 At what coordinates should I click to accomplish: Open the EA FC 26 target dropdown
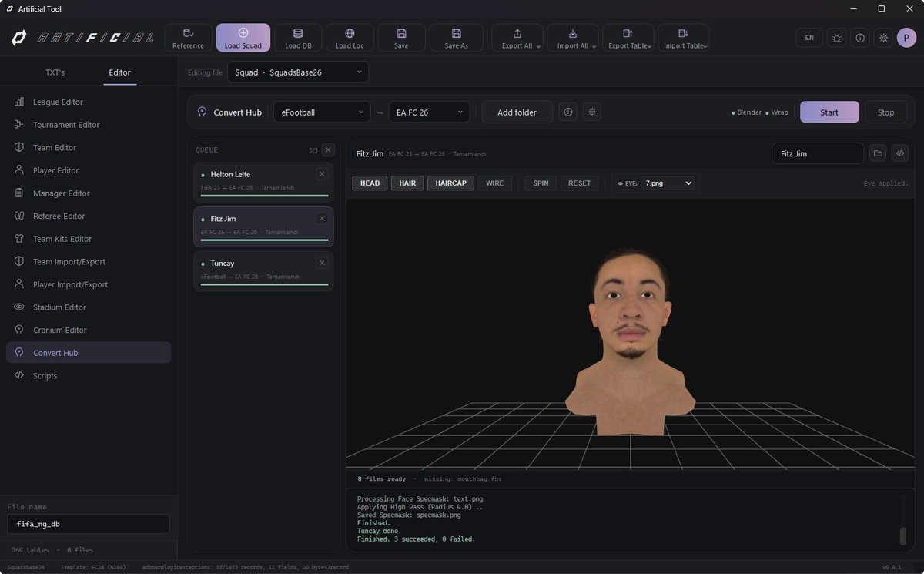(429, 112)
